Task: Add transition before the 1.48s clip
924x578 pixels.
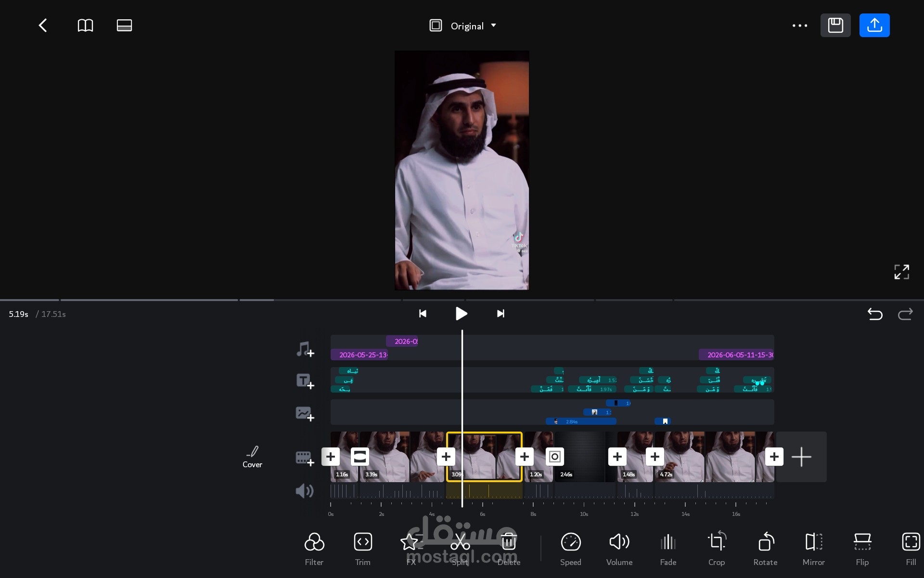Action: [617, 457]
